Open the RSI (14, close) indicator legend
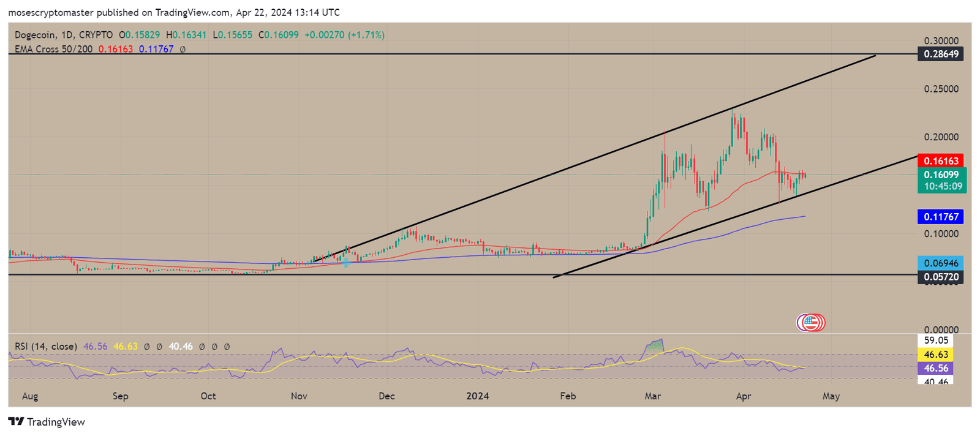Viewport: 980px width, 436px height. click(x=46, y=347)
